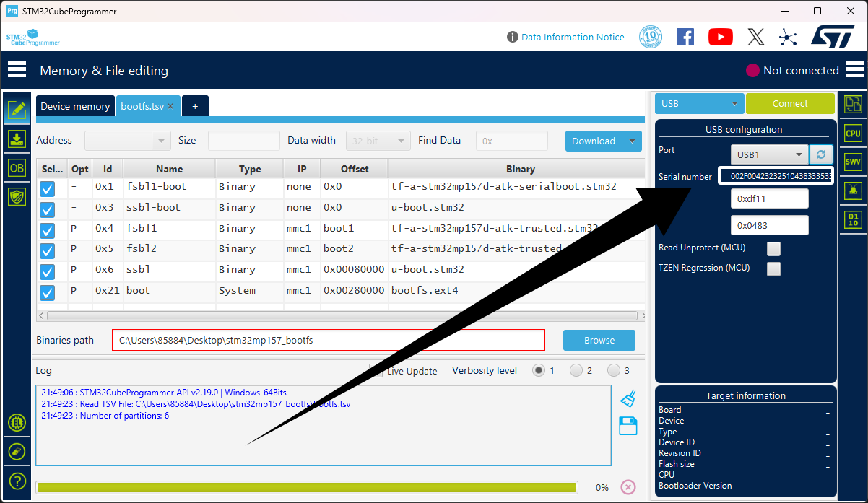Save the log with the floppy icon
Screen dimensions: 868x503
pos(628,426)
